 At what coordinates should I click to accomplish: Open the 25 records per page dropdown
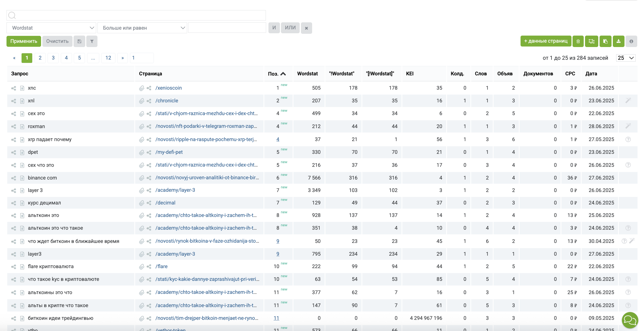click(x=626, y=58)
